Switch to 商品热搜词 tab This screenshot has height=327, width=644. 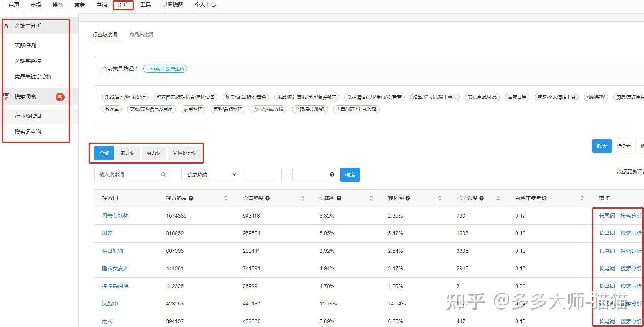click(141, 34)
